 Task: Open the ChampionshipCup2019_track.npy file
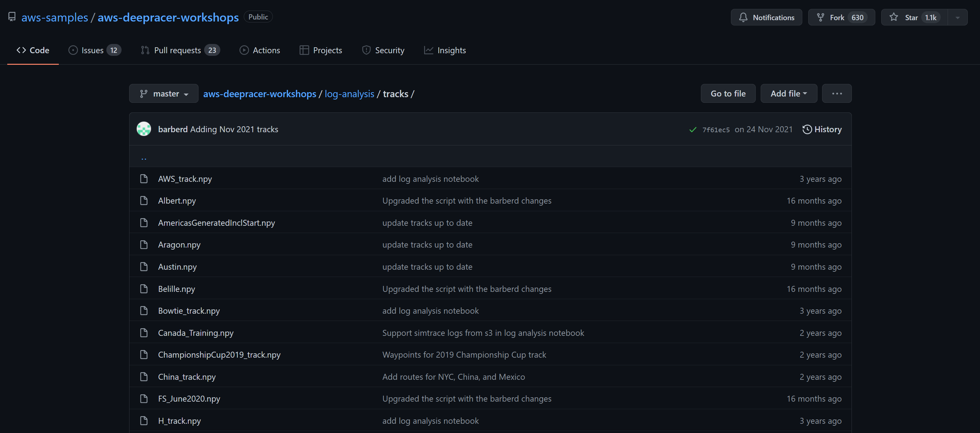point(219,355)
